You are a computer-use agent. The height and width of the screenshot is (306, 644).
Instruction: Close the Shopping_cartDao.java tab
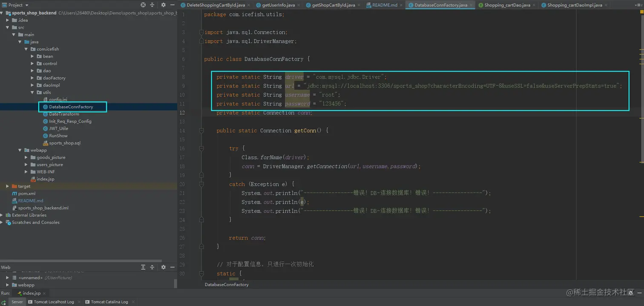(534, 5)
